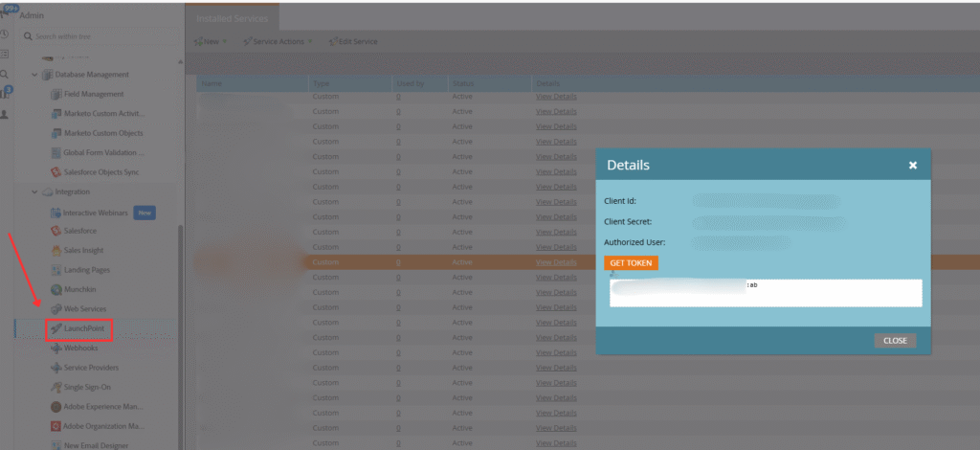Switch to the Installed Services tab

click(x=233, y=18)
